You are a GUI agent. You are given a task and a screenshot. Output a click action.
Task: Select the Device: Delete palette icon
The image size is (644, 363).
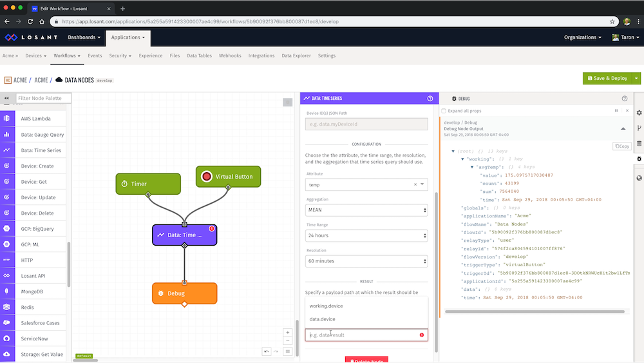click(7, 213)
